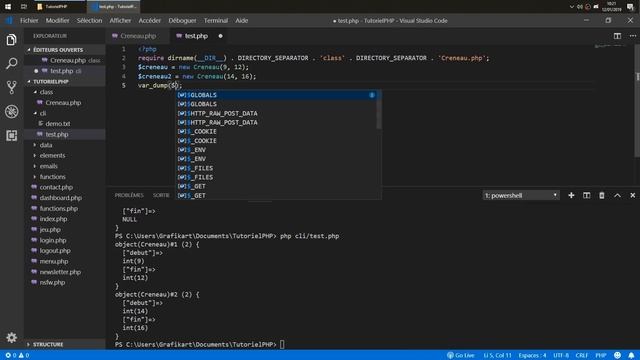Image resolution: width=640 pixels, height=360 pixels.
Task: Split the terminal panel
Action: pyautogui.click(x=587, y=196)
